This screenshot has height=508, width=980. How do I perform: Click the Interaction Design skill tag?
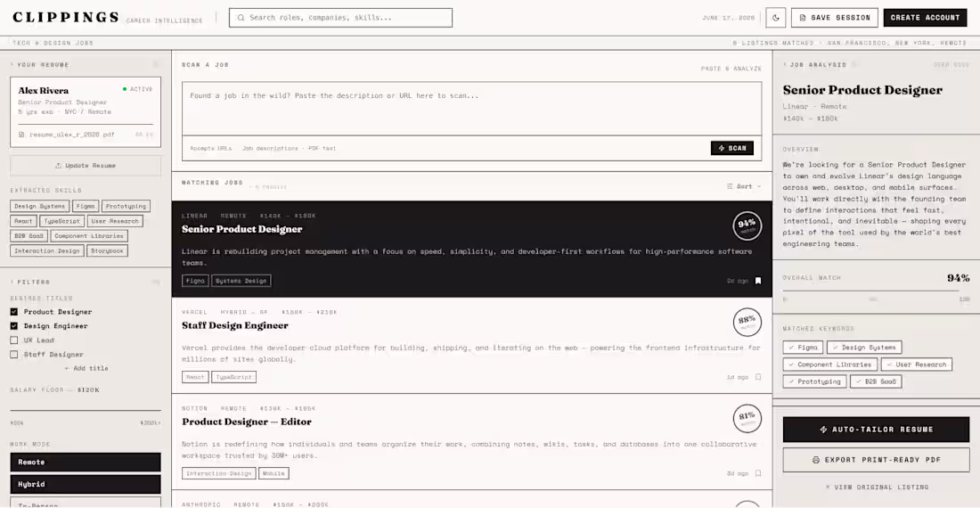point(47,251)
